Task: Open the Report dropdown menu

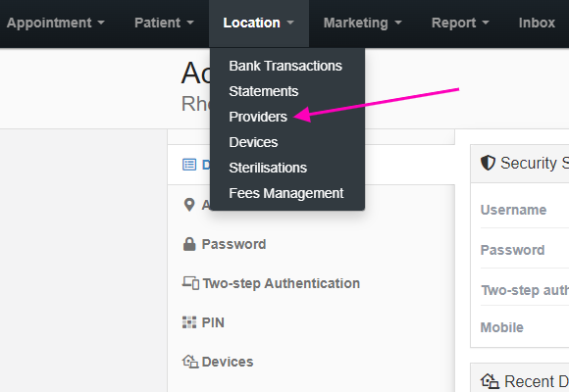Action: tap(460, 23)
